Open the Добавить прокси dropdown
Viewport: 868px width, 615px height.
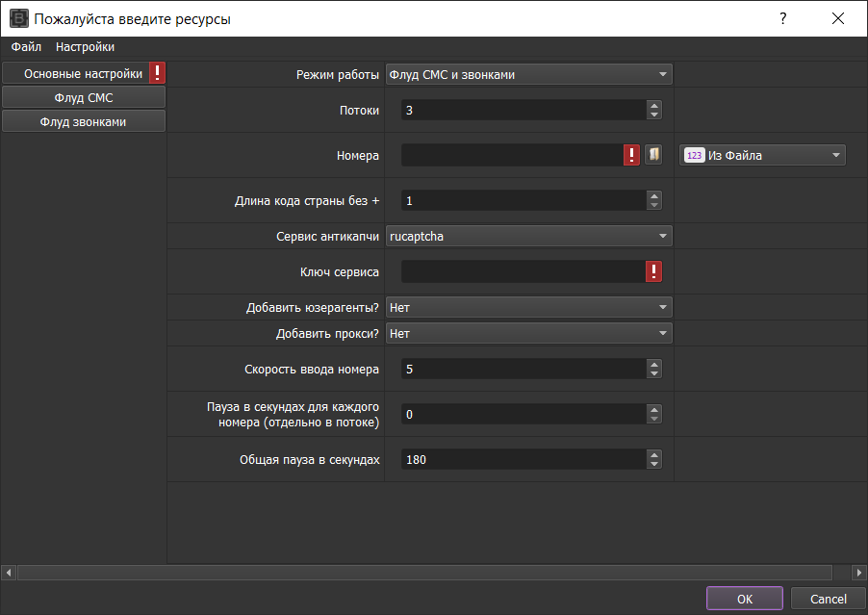click(528, 333)
